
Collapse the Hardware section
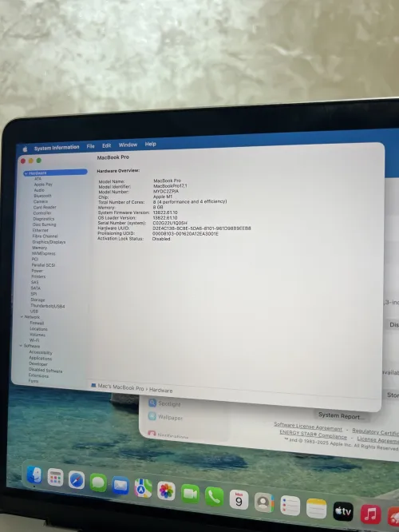click(x=26, y=173)
